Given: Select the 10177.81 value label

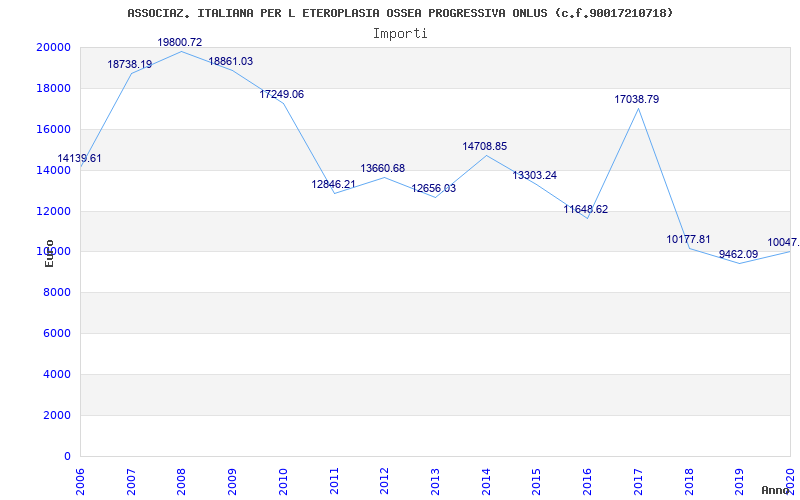Looking at the screenshot, I should point(688,239).
